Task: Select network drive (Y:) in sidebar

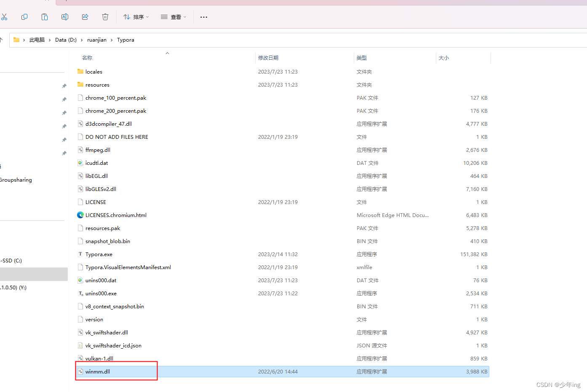Action: (13, 288)
